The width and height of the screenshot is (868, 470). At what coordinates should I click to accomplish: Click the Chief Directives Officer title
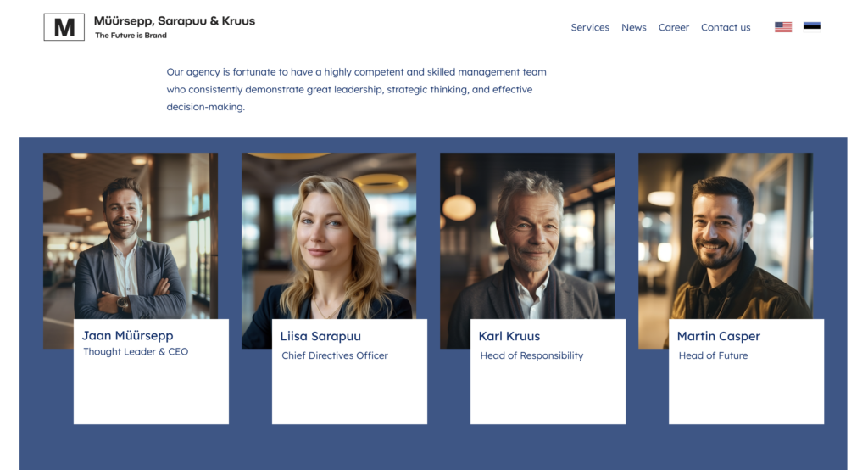334,355
